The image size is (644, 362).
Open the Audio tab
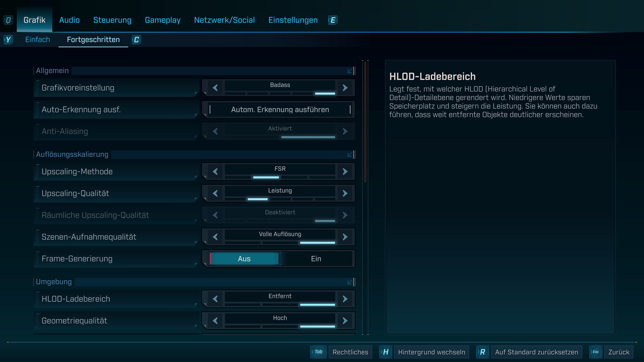[x=69, y=20]
